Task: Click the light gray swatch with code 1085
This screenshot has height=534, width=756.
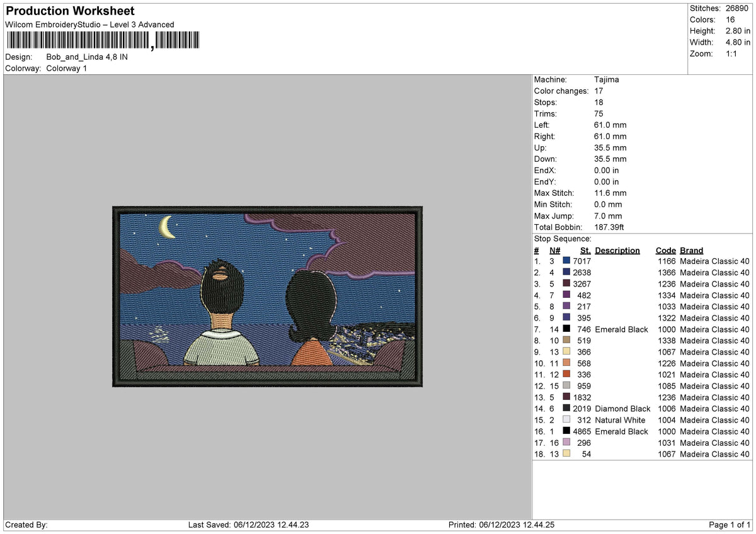Action: tap(567, 385)
